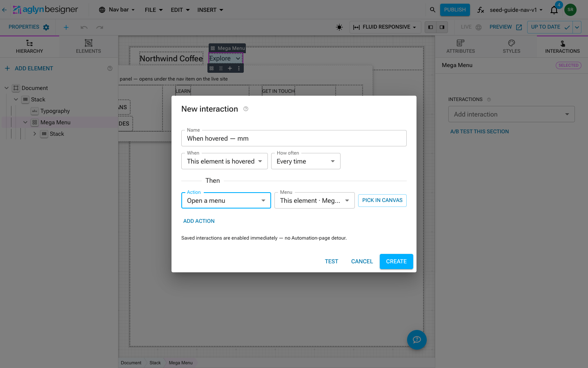The image size is (588, 368).
Task: Toggle right panel visibility
Action: pyautogui.click(x=442, y=27)
